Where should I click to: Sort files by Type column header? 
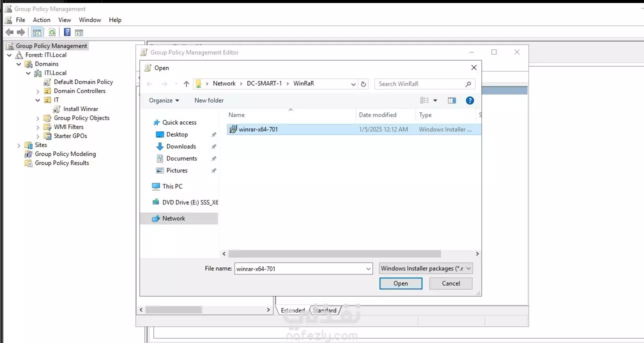click(445, 115)
